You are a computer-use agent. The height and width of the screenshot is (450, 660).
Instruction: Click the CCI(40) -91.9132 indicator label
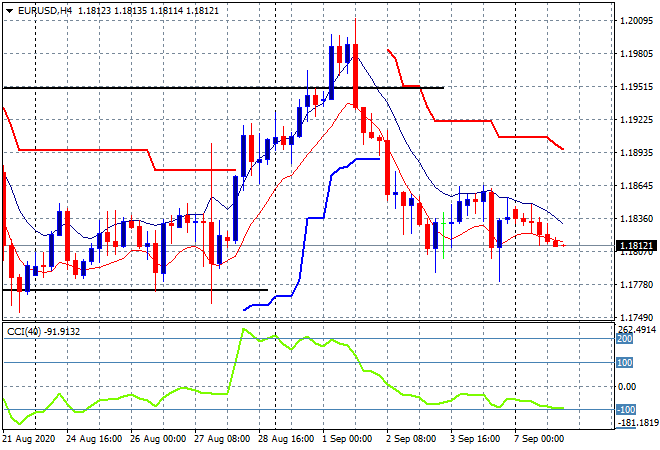pos(43,332)
